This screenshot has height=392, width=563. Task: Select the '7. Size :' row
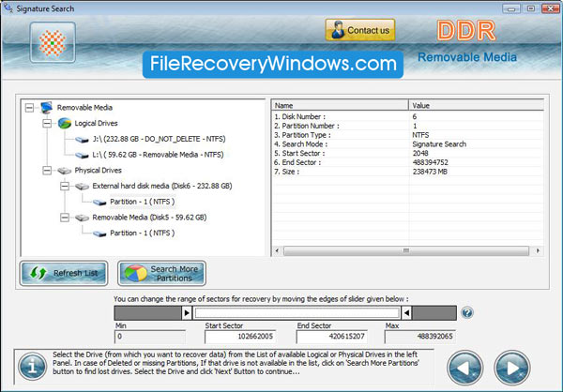coord(407,172)
